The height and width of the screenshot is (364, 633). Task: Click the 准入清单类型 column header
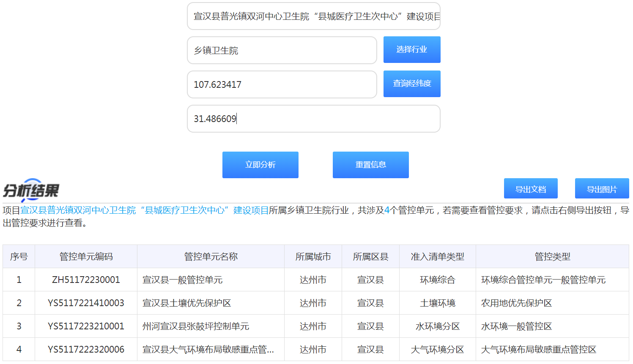(x=438, y=256)
